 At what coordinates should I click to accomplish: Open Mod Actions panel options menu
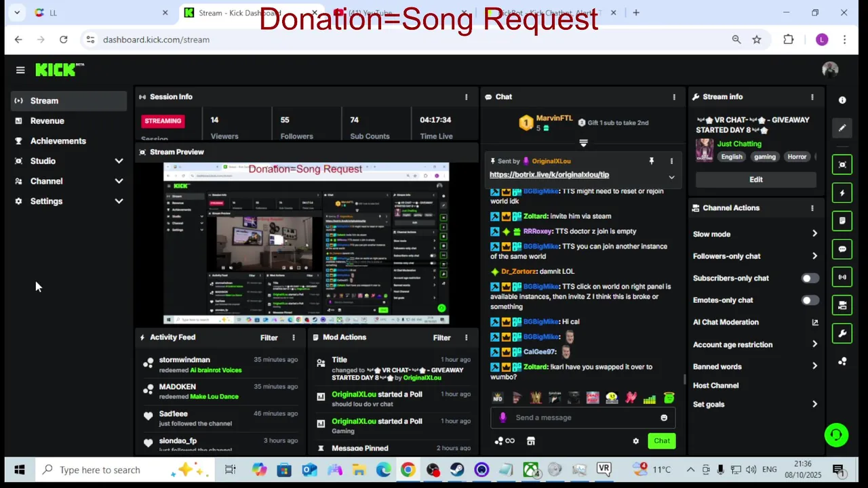tap(466, 338)
